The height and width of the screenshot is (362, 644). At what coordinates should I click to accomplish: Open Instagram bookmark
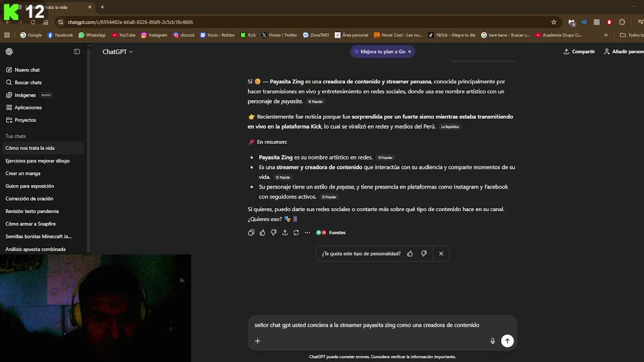[154, 35]
